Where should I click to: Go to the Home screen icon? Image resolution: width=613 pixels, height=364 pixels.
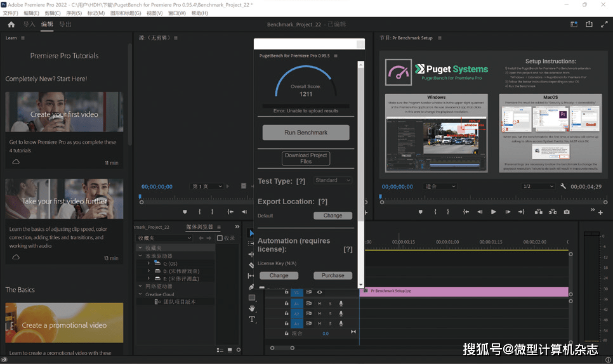[x=11, y=25]
